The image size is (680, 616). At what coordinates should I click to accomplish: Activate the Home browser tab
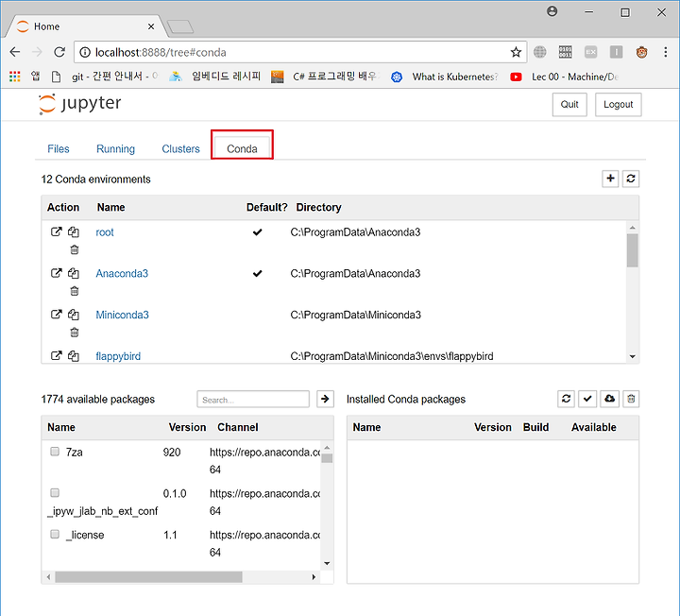(x=85, y=26)
